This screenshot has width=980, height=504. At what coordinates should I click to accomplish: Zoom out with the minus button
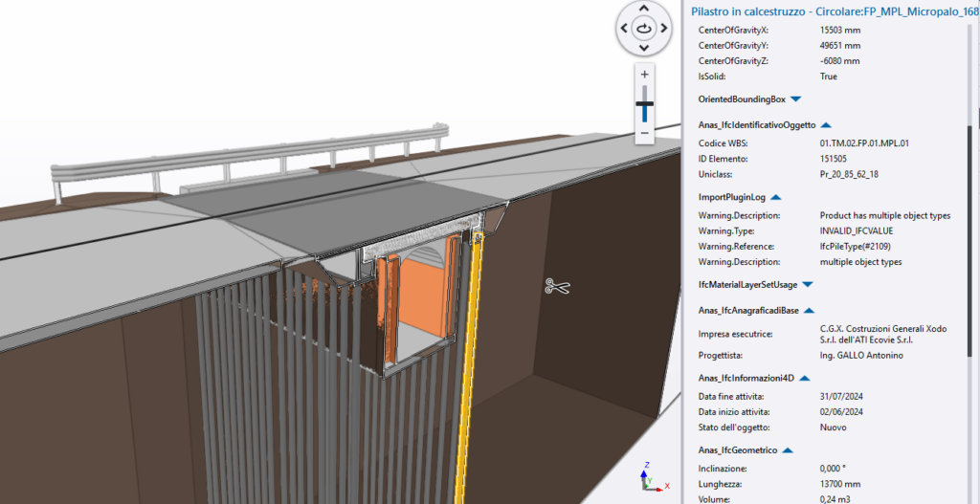tap(645, 132)
